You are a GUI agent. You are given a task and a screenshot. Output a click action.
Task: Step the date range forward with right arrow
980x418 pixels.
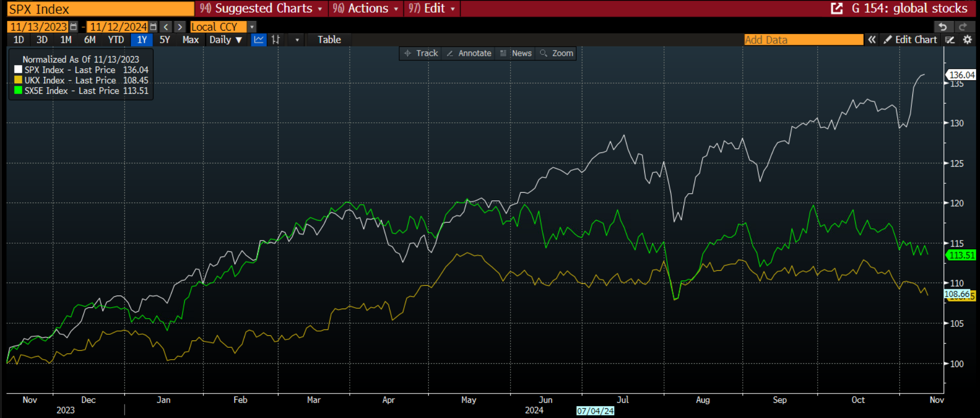point(180,27)
